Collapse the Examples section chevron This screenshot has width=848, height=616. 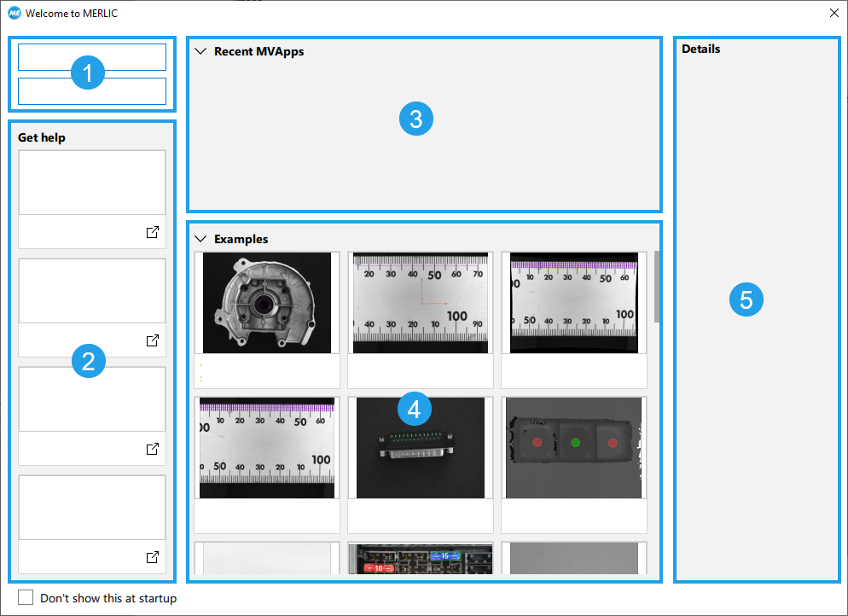tap(201, 240)
